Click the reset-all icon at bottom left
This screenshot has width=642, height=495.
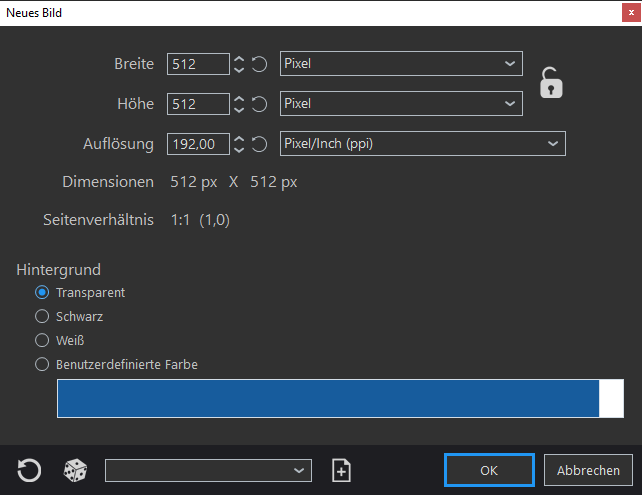pyautogui.click(x=30, y=470)
